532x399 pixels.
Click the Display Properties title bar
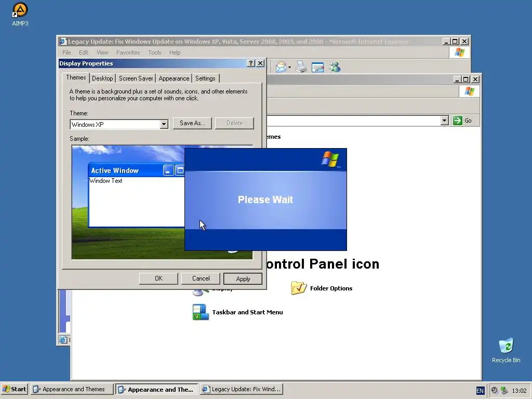[153, 63]
